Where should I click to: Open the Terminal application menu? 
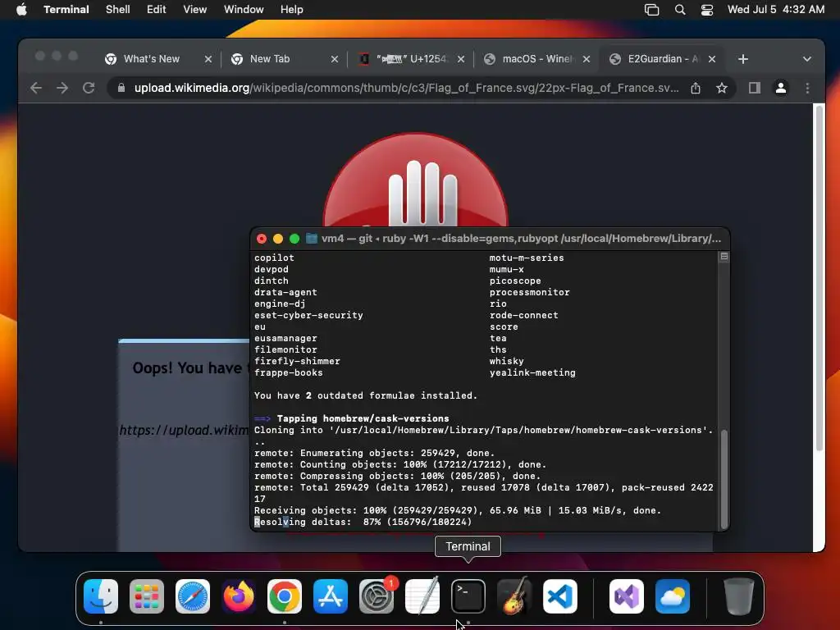[66, 10]
